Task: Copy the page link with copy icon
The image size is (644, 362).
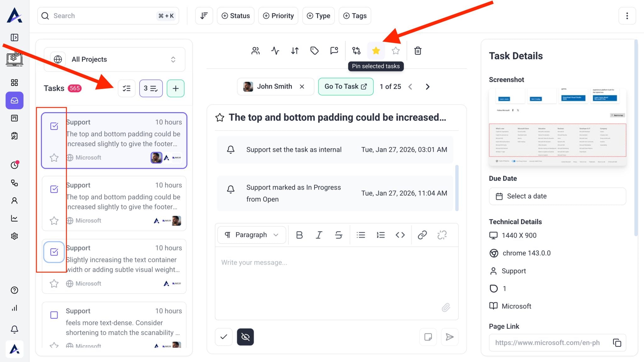Action: [617, 343]
